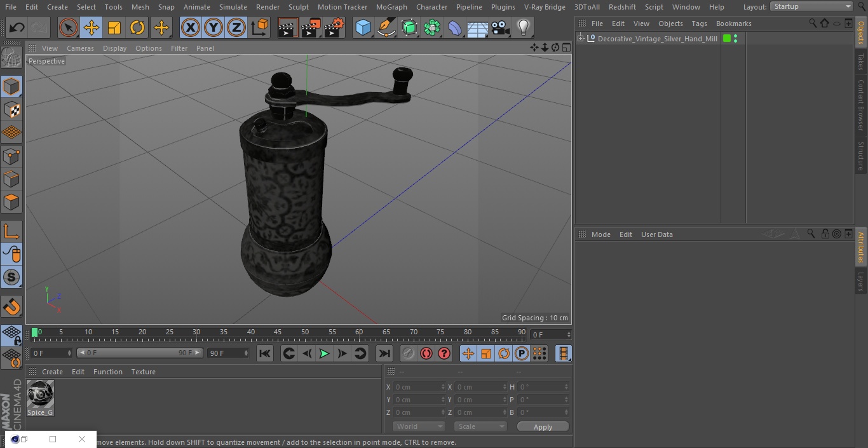Image resolution: width=868 pixels, height=448 pixels.
Task: Open the Simulate menu
Action: coord(233,7)
